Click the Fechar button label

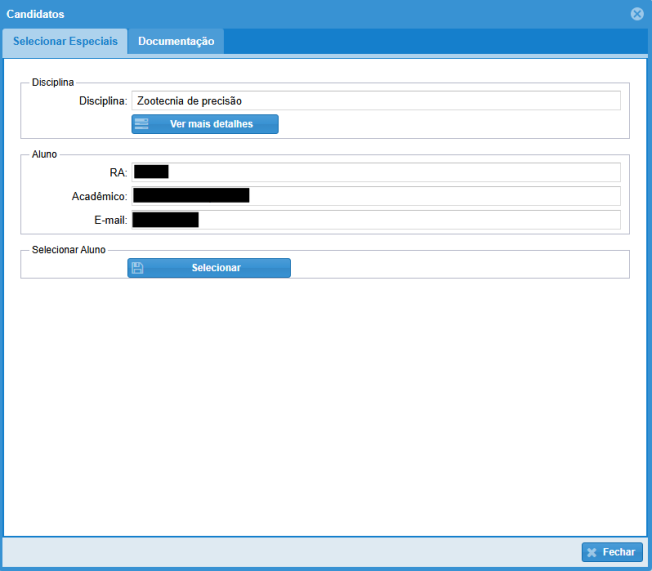[x=618, y=552]
